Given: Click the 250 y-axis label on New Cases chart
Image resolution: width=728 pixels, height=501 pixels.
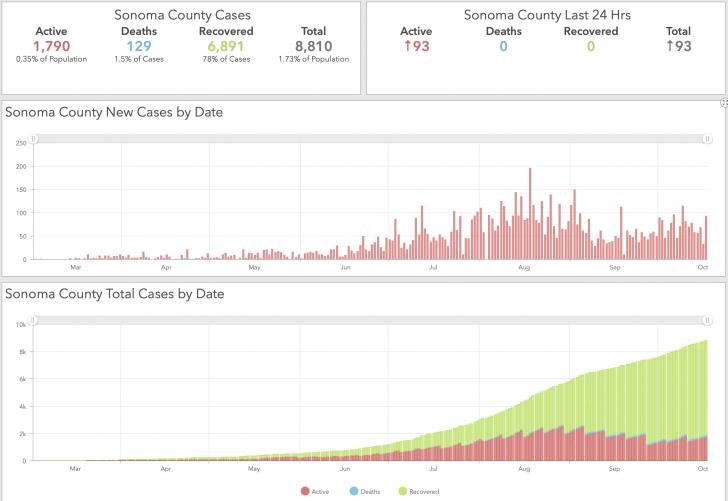Looking at the screenshot, I should coord(21,143).
